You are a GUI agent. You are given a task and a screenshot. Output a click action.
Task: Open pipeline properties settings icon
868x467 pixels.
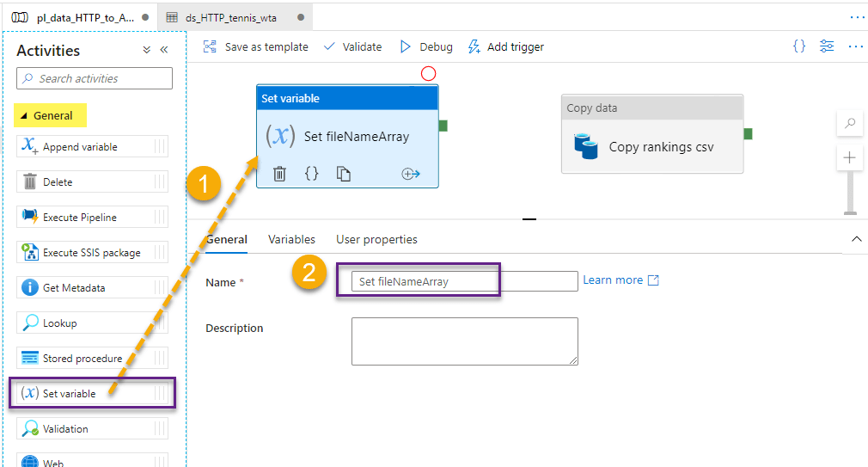[x=827, y=46]
